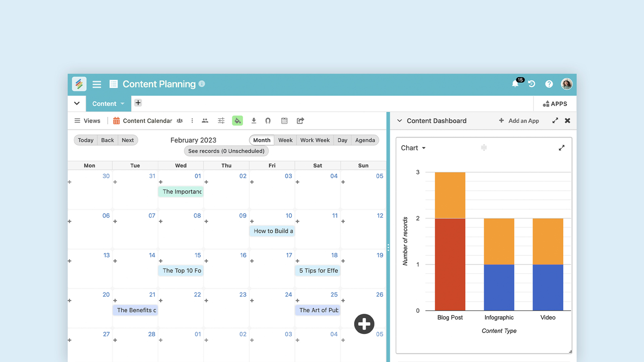Click the three-dot view options icon
644x362 pixels.
tap(192, 121)
